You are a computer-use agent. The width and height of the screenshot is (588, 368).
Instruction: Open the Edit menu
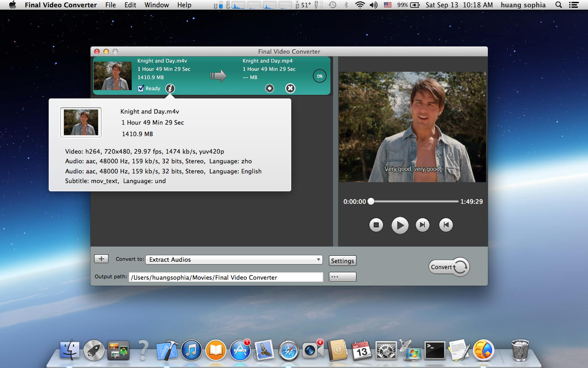pyautogui.click(x=130, y=5)
